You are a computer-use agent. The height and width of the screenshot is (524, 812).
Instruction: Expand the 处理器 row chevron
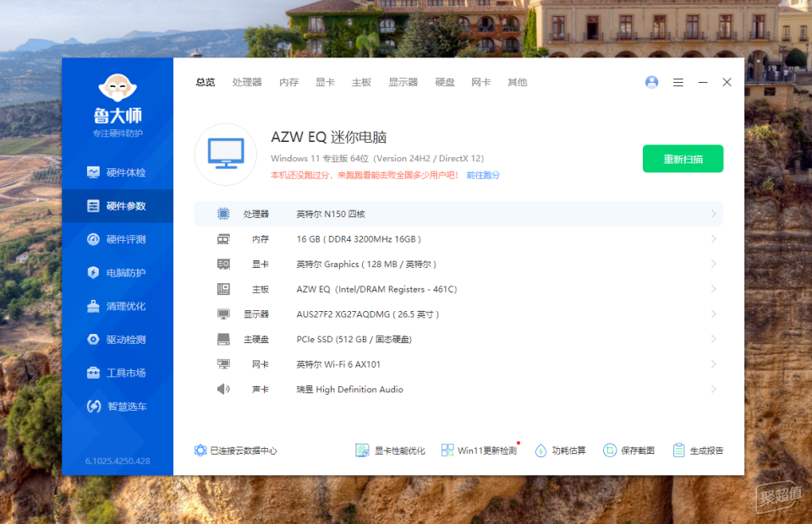[x=713, y=214]
